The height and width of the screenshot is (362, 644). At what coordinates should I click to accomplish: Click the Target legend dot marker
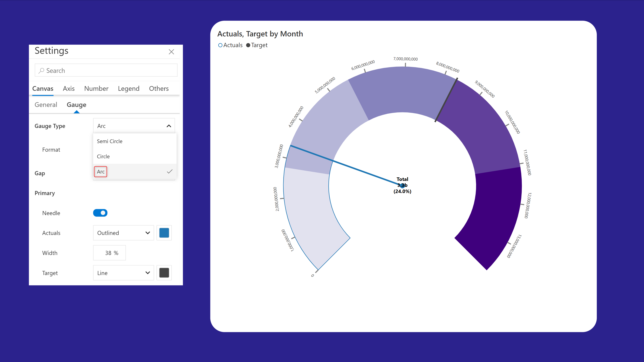[248, 45]
